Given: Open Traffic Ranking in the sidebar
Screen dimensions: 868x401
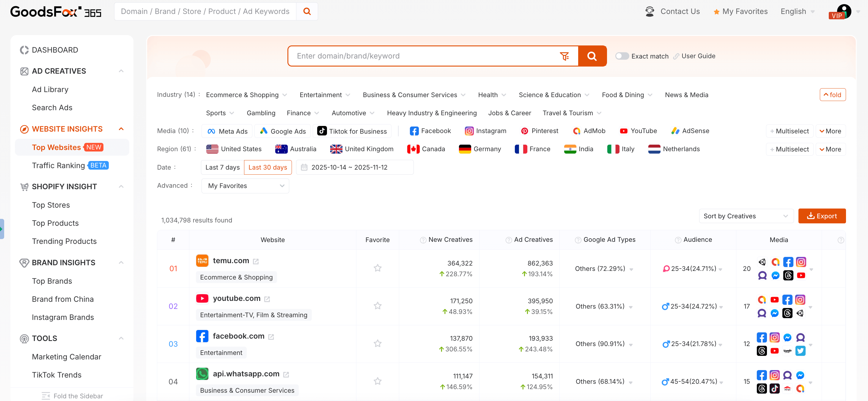Looking at the screenshot, I should [58, 165].
